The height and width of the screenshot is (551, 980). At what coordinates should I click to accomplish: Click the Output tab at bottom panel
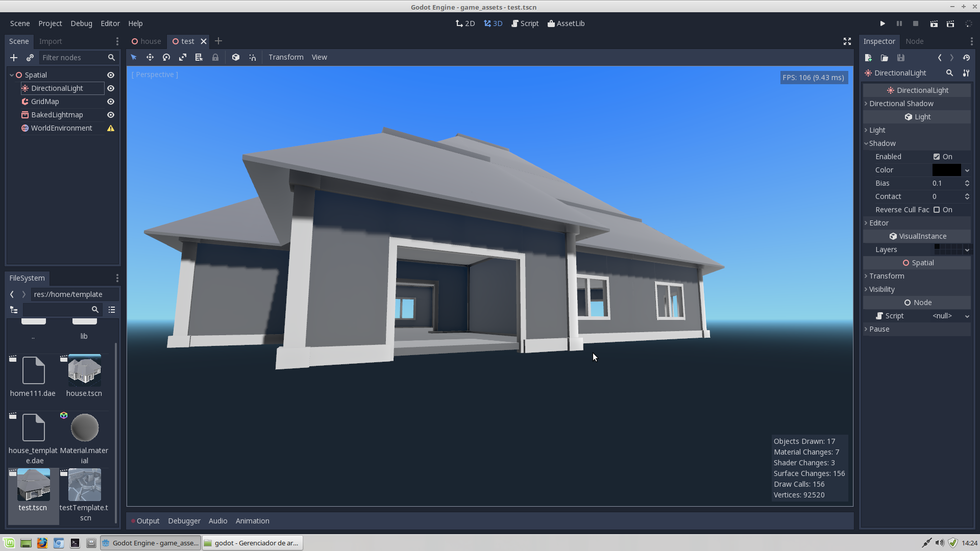(148, 521)
